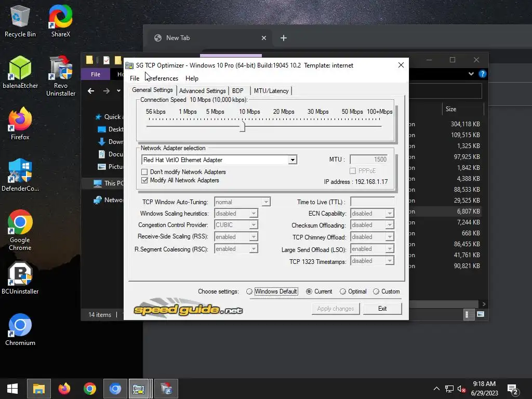Open TCP Chimney Offload dropdown
This screenshot has height=399, width=532.
pos(390,237)
